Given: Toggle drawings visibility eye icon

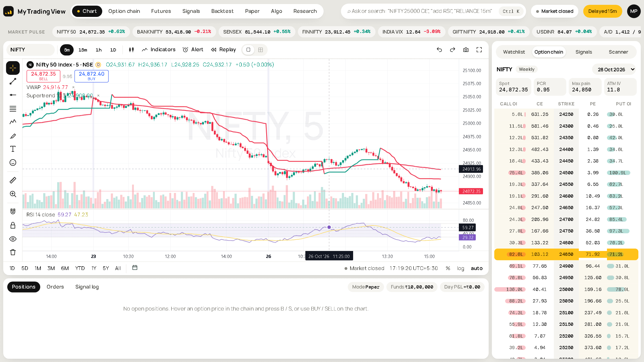Looking at the screenshot, I should click(x=13, y=239).
